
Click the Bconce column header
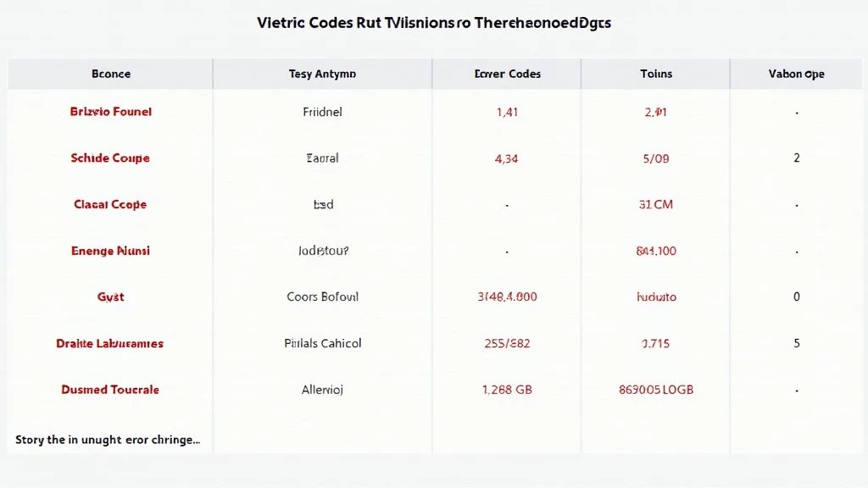[x=111, y=74]
